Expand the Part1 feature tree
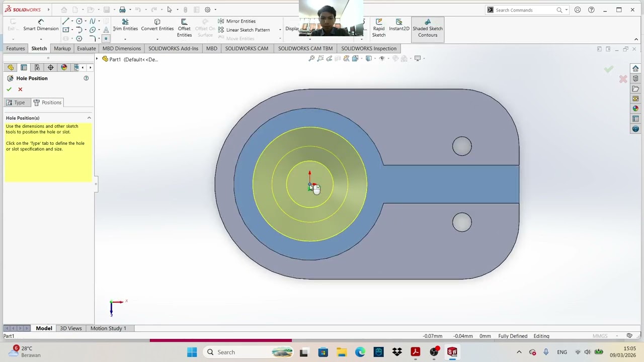 [x=98, y=59]
